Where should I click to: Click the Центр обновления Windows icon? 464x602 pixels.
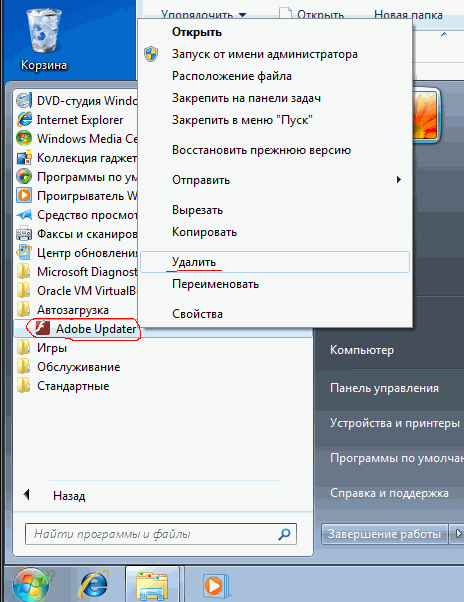point(24,253)
